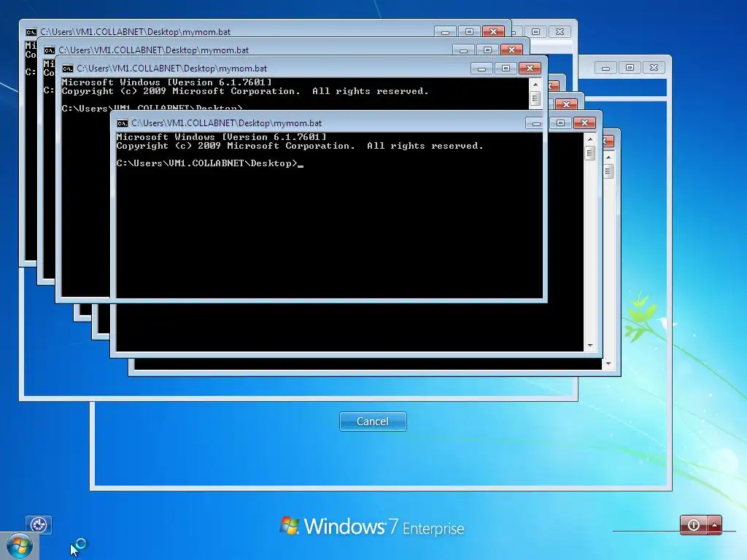The image size is (747, 560).
Task: Maximize the mymom.bat window with second-highest title bar
Action: coord(487,50)
